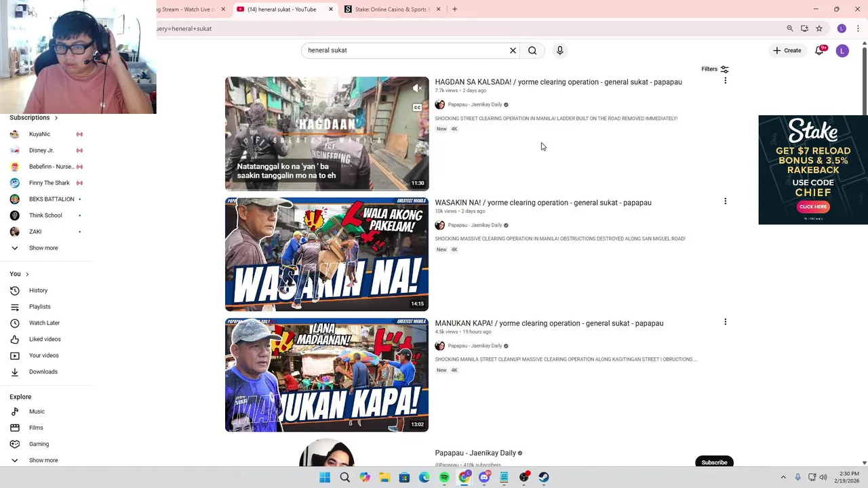Open Steam from the taskbar
This screenshot has height=488, width=868.
pos(544,477)
